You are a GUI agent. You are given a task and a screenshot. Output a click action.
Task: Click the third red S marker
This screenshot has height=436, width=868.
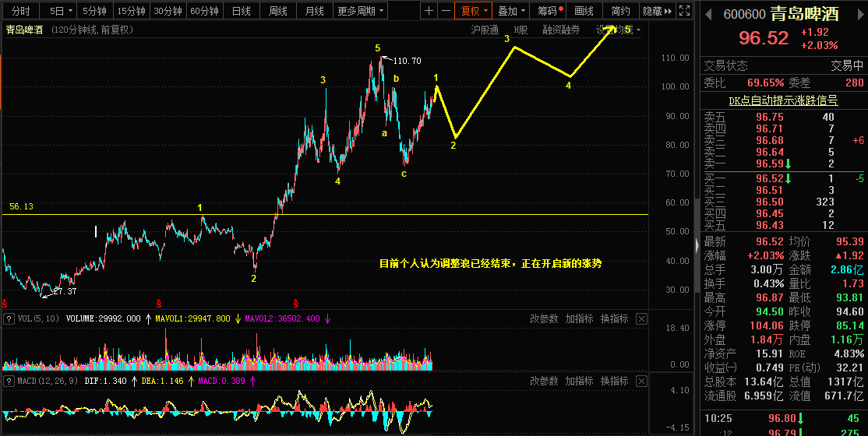point(296,303)
